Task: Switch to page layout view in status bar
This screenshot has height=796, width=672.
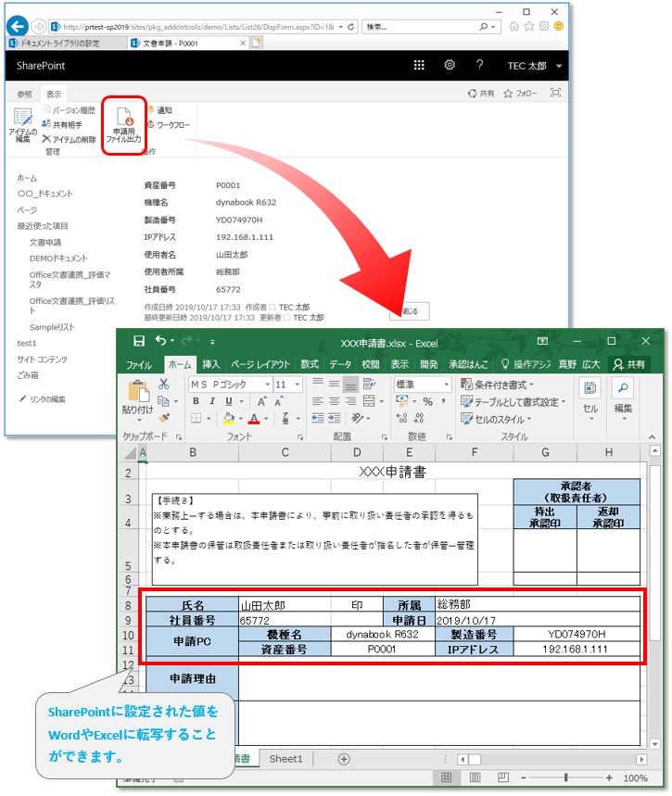Action: tap(474, 778)
